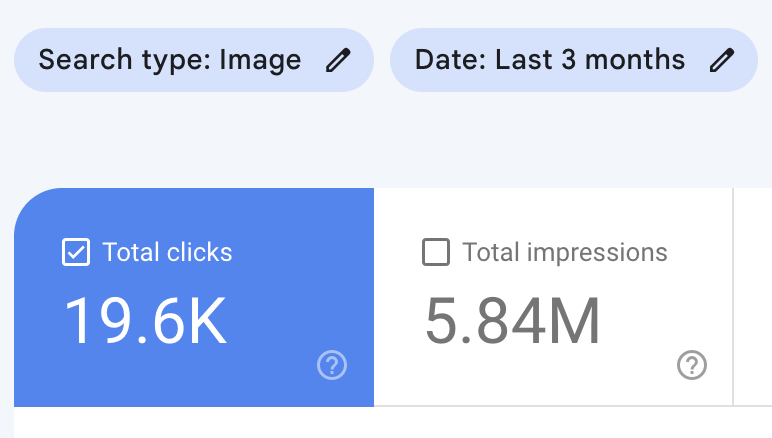This screenshot has width=772, height=438.
Task: Click the pencil edit icon on Date chip
Action: 721,60
